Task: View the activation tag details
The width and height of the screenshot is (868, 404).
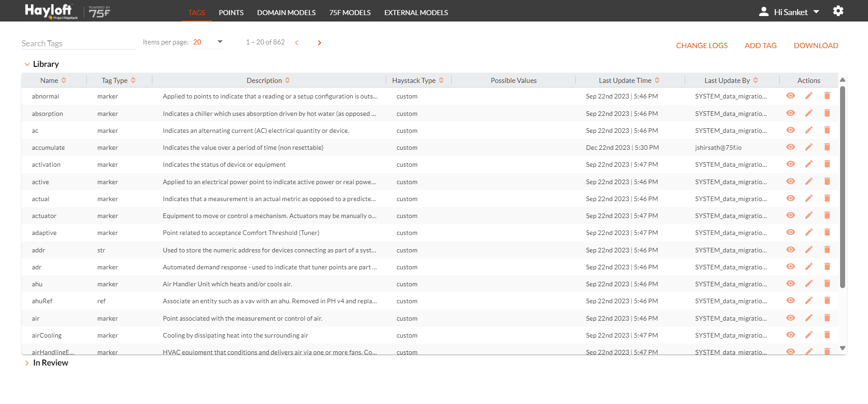Action: (791, 164)
